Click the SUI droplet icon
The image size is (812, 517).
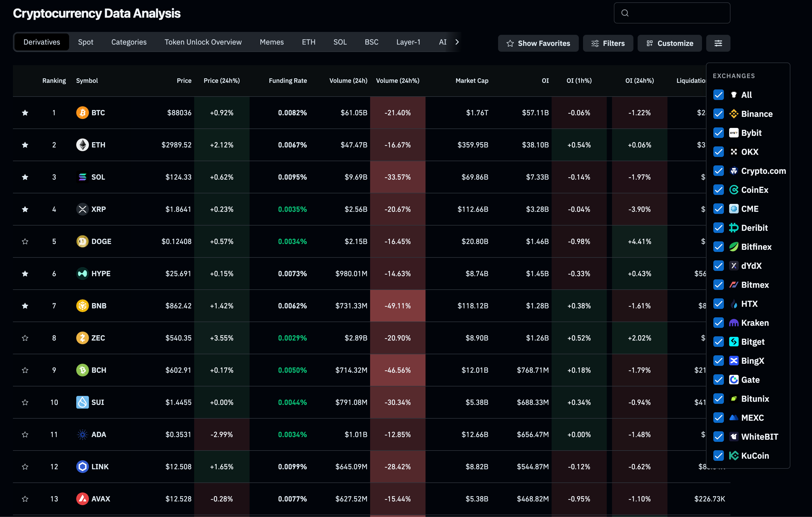pyautogui.click(x=82, y=402)
